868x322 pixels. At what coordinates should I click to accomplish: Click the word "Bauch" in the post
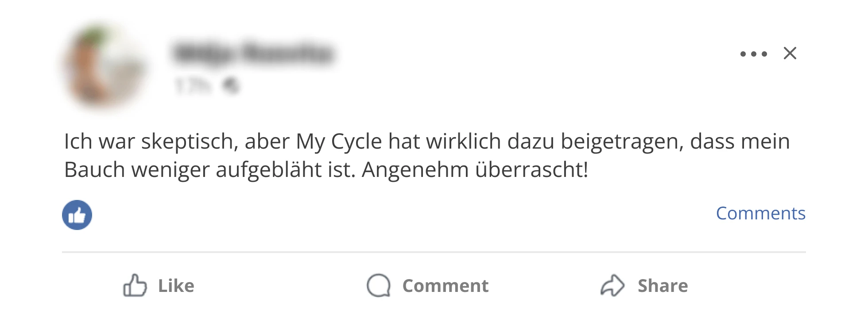pyautogui.click(x=94, y=170)
